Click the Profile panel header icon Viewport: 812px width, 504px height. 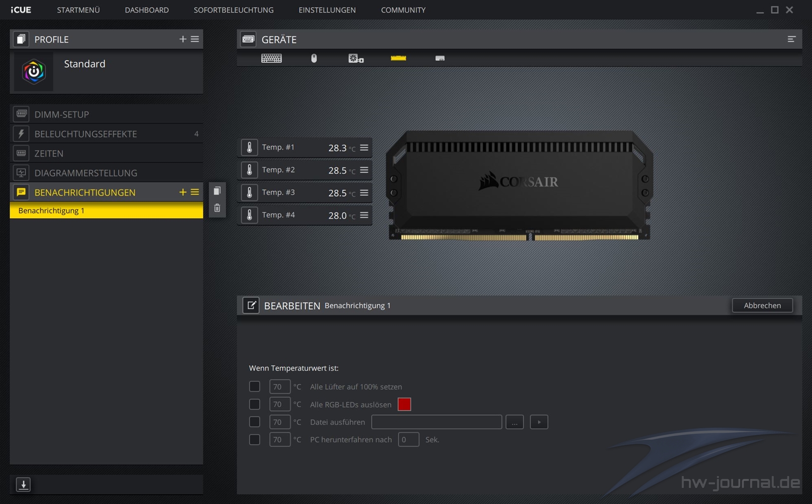tap(21, 39)
